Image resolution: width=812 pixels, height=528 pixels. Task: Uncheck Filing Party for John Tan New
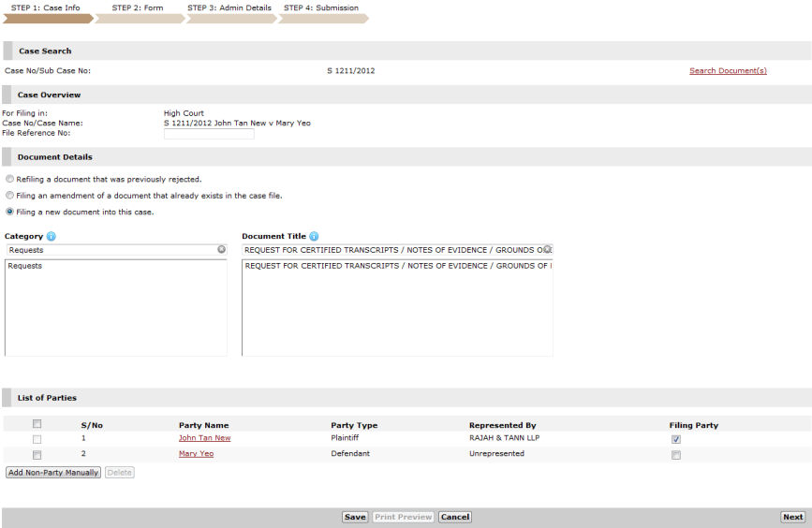(676, 439)
